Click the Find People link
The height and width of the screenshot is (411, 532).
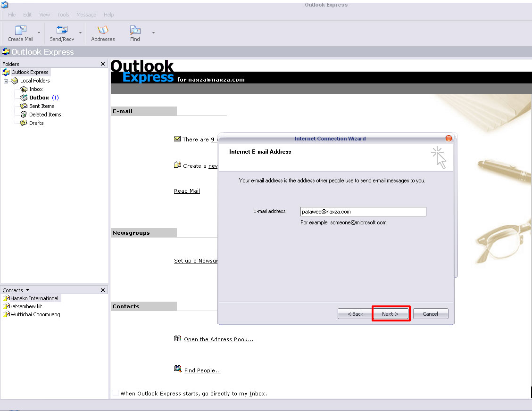[x=202, y=370]
